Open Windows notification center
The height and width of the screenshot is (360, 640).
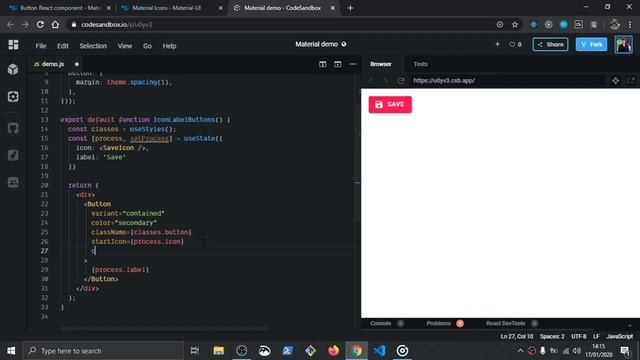coord(625,351)
